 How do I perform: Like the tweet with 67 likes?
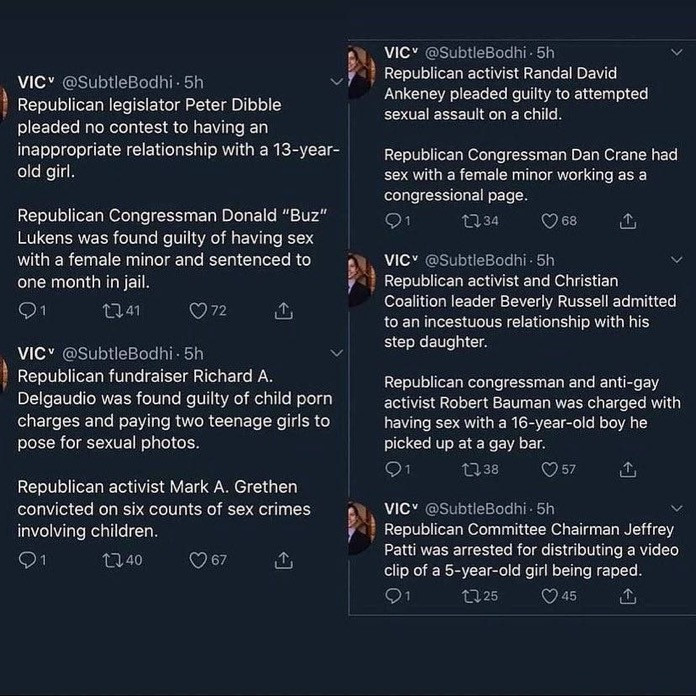click(198, 560)
